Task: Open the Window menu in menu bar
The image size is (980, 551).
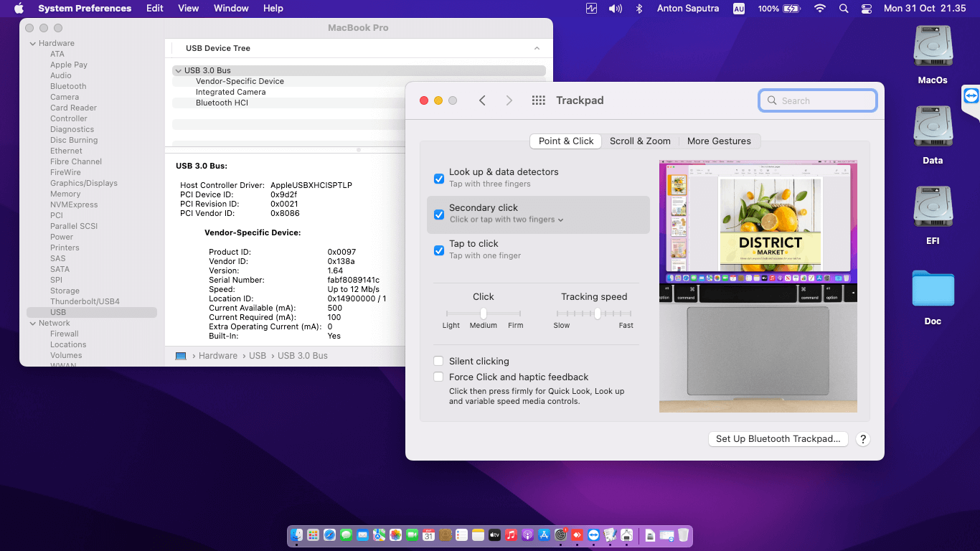Action: point(231,9)
